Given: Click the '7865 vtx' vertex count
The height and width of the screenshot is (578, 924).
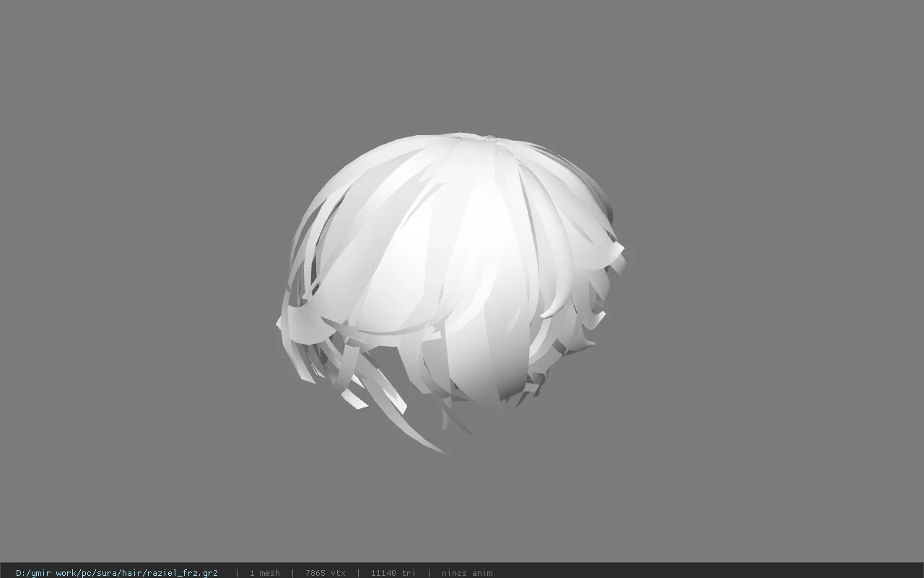Looking at the screenshot, I should [326, 573].
